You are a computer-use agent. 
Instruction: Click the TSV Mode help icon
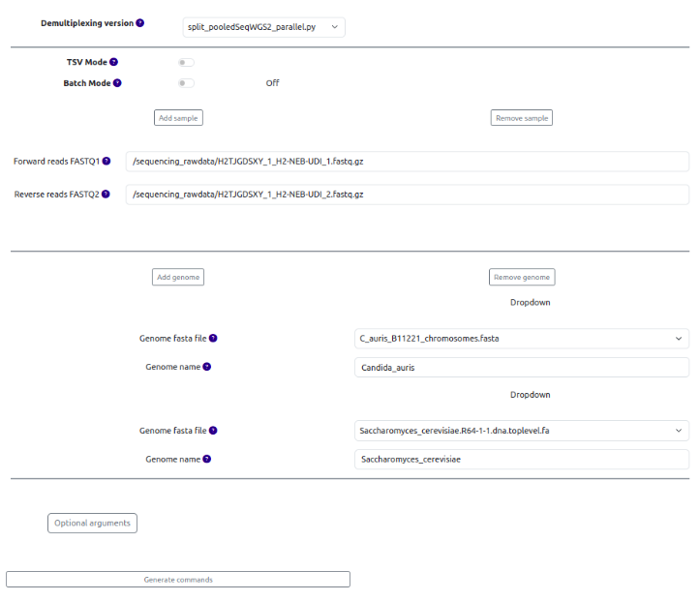[x=114, y=62]
